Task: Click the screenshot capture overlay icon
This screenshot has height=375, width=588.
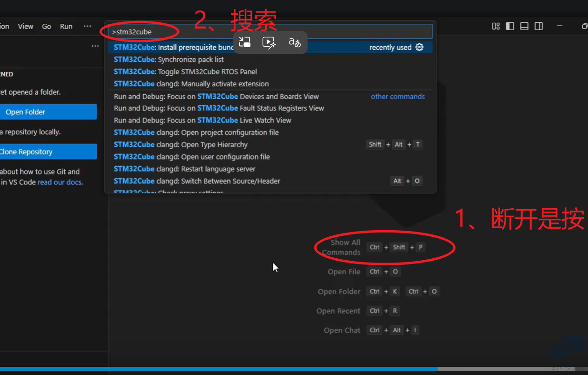Action: tap(245, 42)
